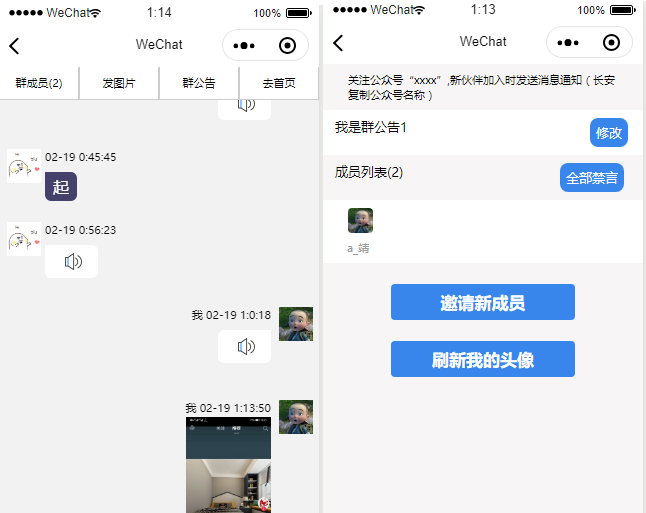Open the 群成员(2) tab

point(39,83)
